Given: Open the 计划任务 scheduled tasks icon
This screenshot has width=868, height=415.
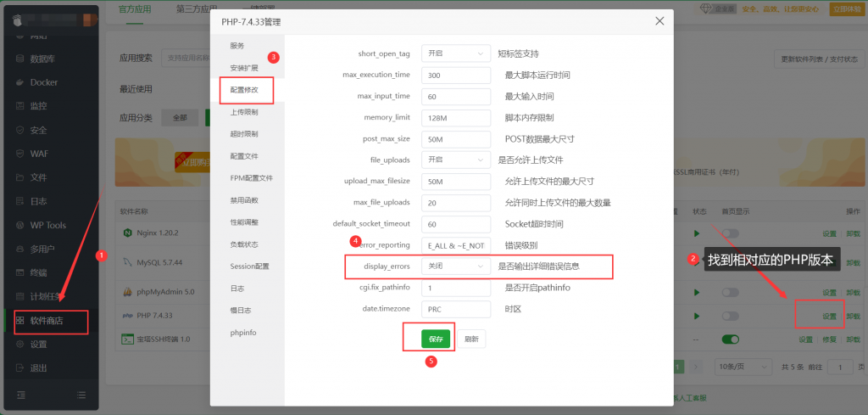Looking at the screenshot, I should [20, 296].
